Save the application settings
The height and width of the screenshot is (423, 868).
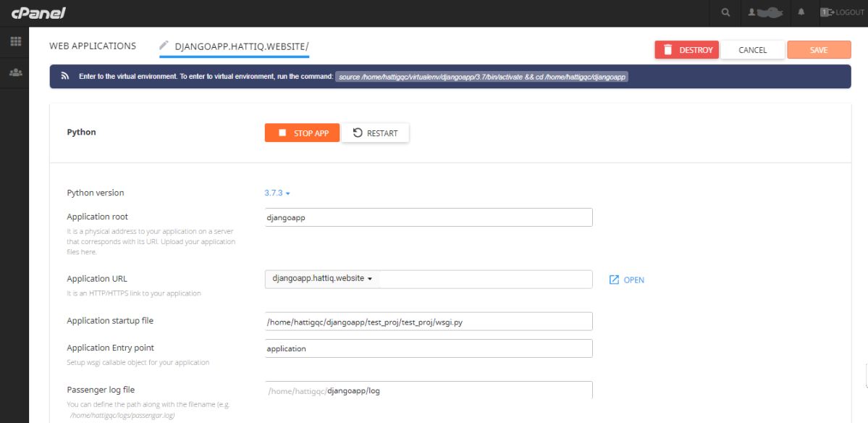tap(819, 50)
